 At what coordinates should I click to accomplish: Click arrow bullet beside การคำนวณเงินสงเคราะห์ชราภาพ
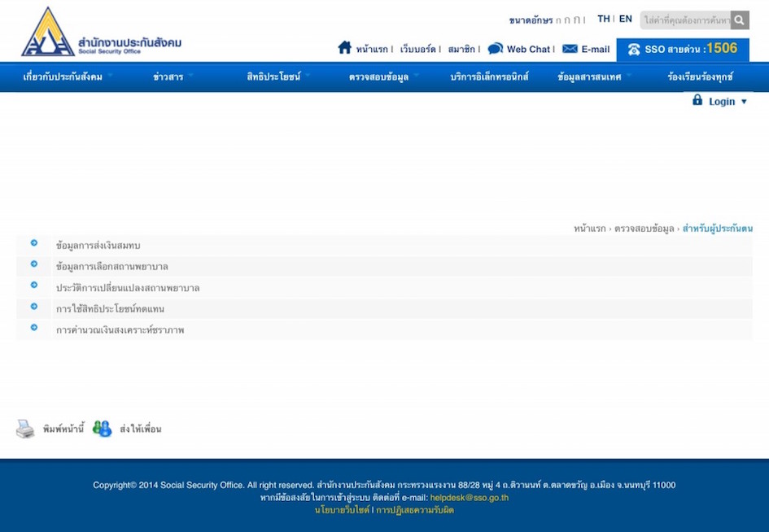[x=34, y=328]
